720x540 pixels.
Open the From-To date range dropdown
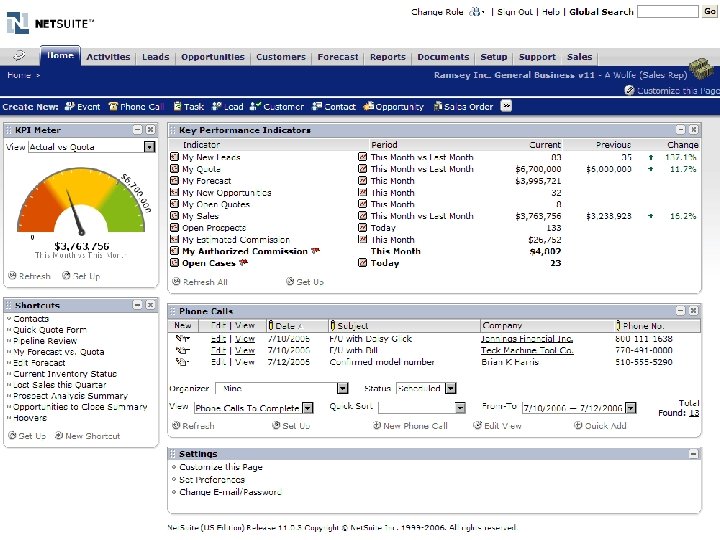tap(631, 408)
